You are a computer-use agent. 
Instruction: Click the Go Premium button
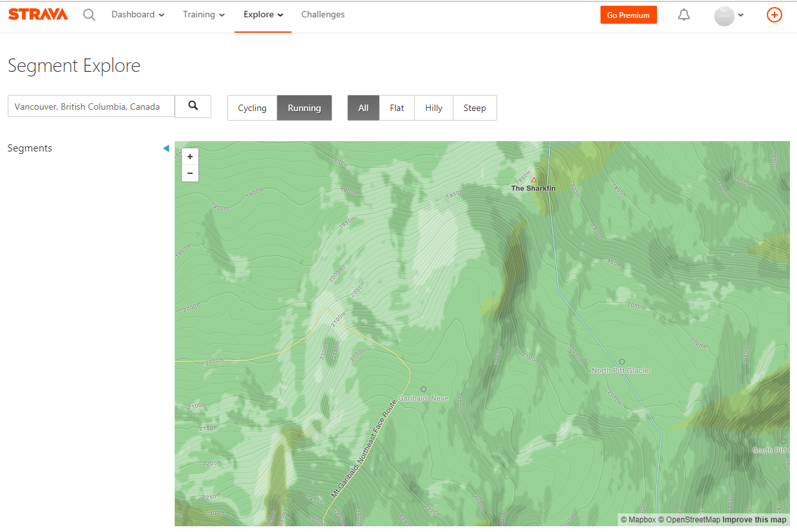pos(628,15)
